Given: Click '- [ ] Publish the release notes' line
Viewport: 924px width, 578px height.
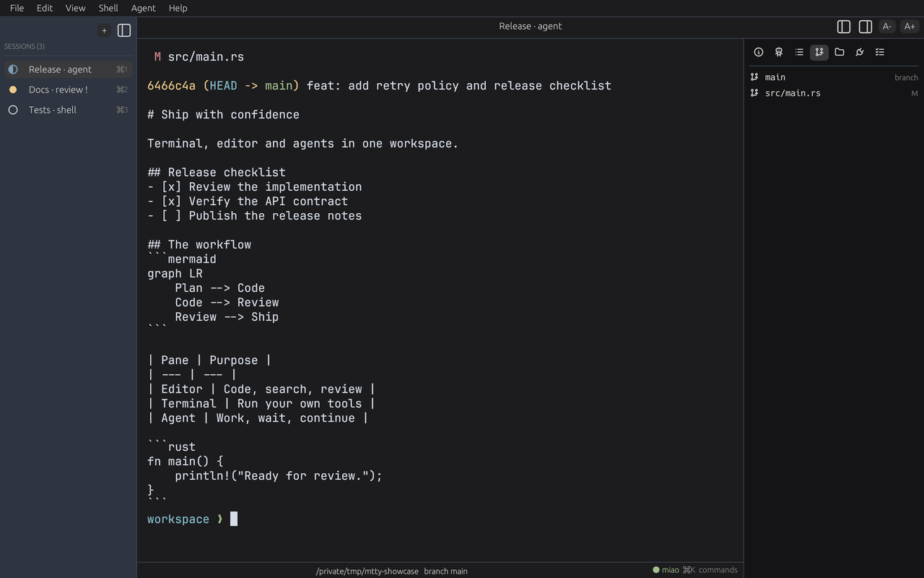Looking at the screenshot, I should tap(255, 215).
